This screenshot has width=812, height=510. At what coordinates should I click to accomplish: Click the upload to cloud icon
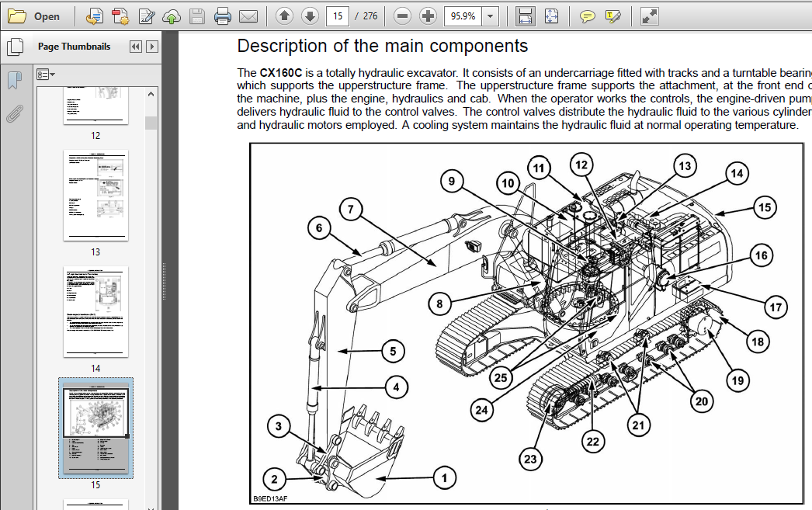coord(172,16)
